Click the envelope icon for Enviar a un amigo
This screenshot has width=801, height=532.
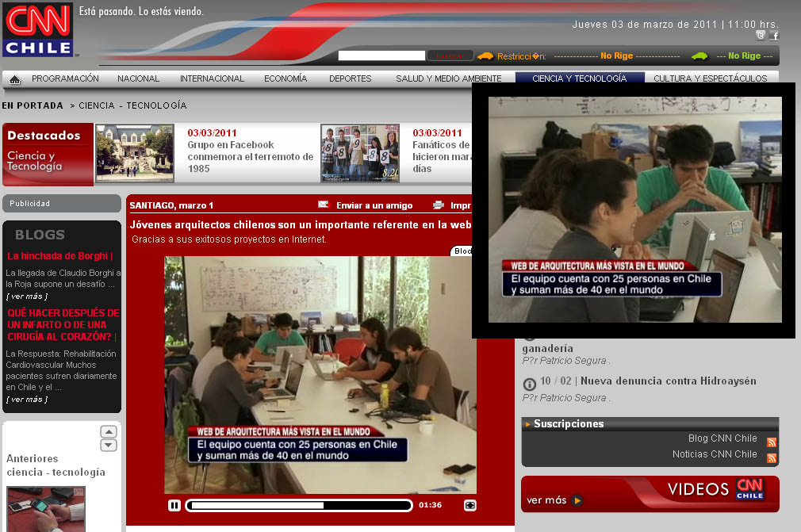324,205
